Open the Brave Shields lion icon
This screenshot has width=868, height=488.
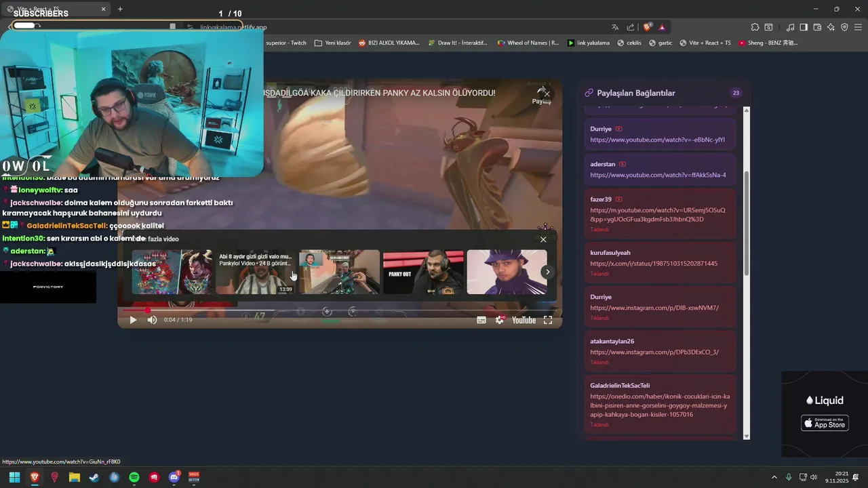point(648,27)
